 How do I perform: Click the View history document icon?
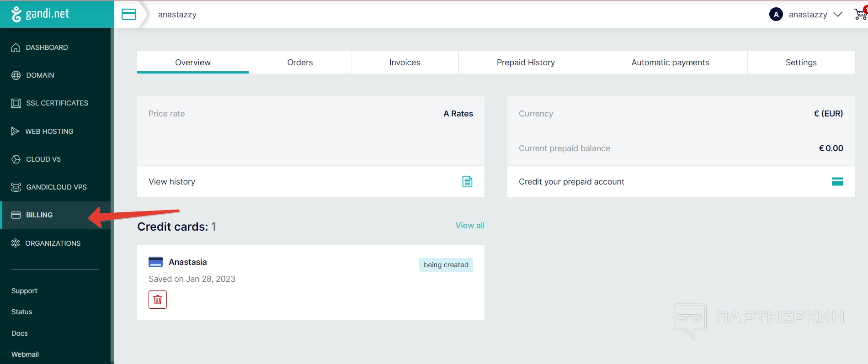coord(467,182)
